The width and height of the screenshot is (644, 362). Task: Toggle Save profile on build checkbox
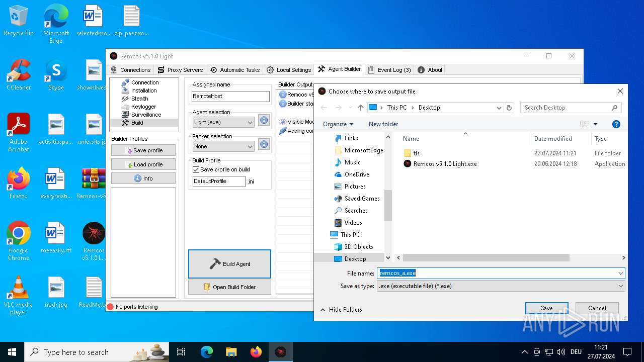click(x=196, y=169)
